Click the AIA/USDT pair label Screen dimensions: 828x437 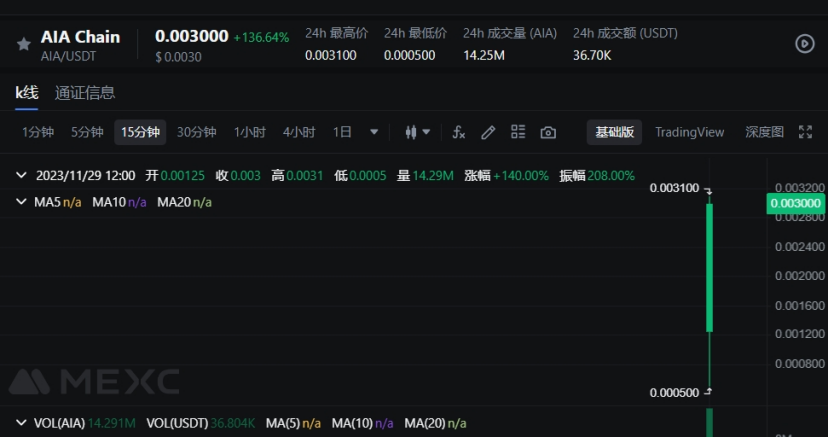coord(68,56)
